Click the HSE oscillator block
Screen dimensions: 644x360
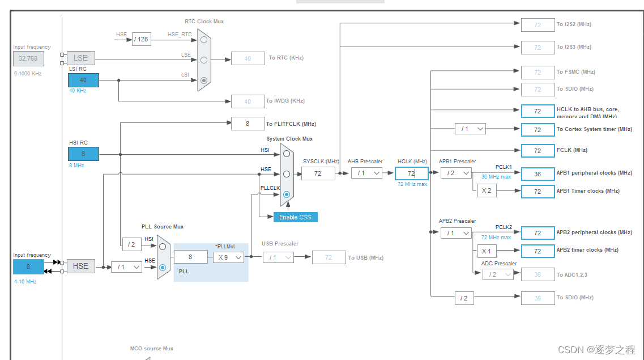click(x=81, y=266)
